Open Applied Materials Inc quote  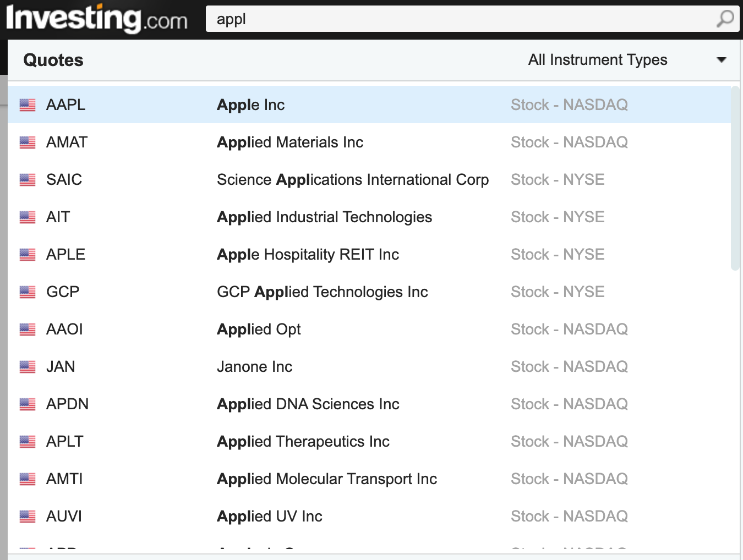coord(369,142)
